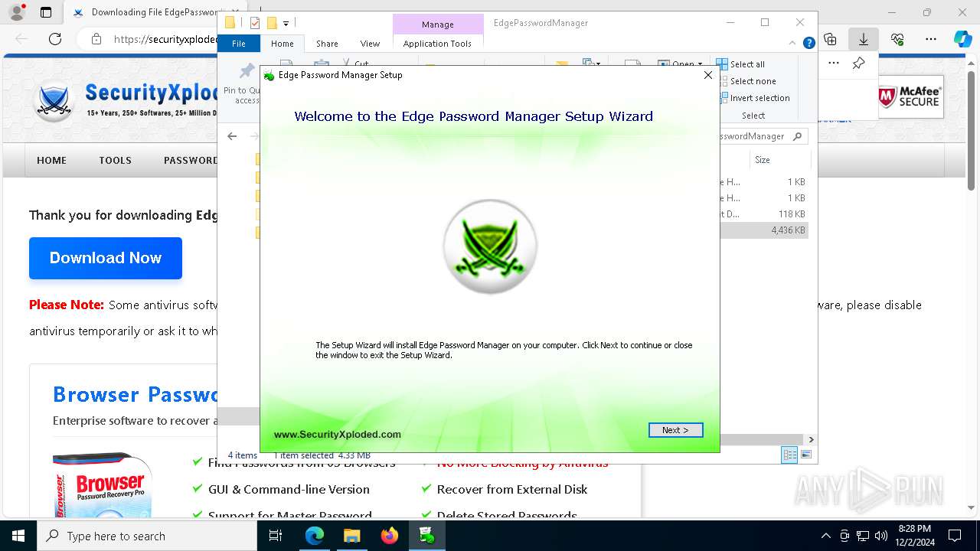Collapse the Explorer ribbon with the chevron
This screenshot has width=980, height=551.
[792, 44]
